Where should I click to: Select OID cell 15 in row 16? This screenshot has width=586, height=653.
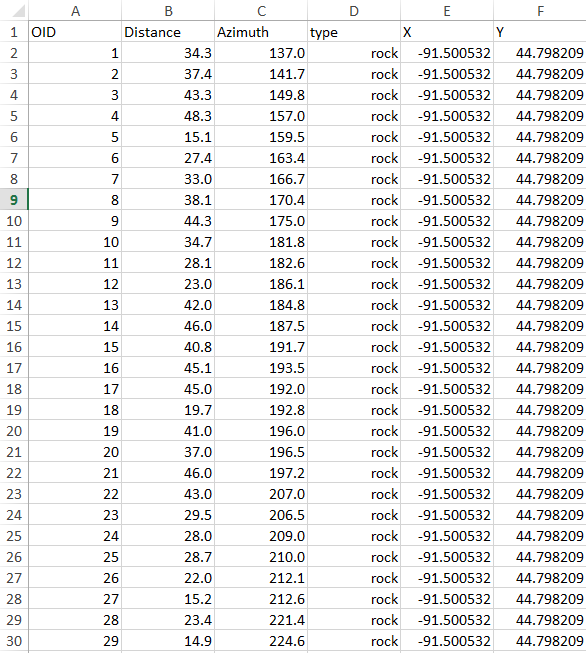pos(75,347)
